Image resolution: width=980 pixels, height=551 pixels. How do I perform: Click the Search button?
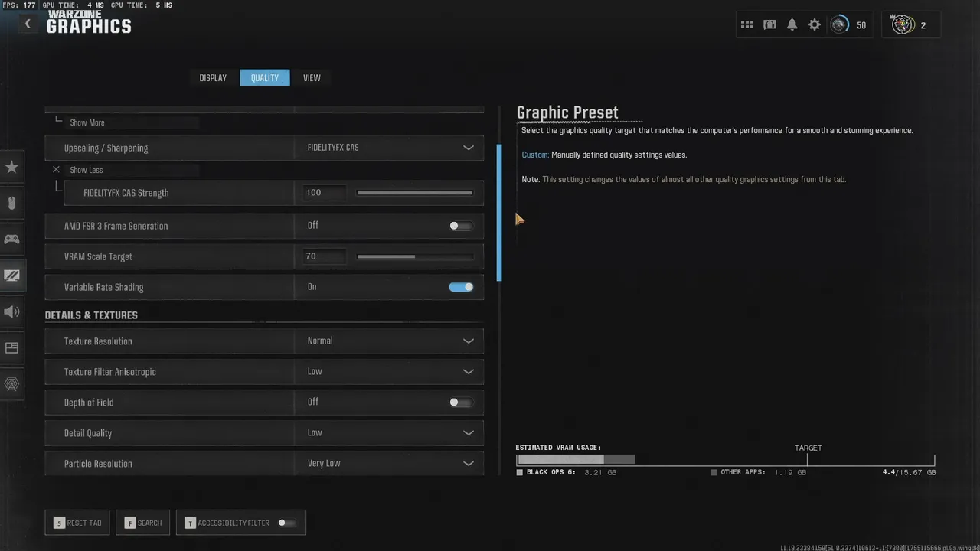point(142,523)
